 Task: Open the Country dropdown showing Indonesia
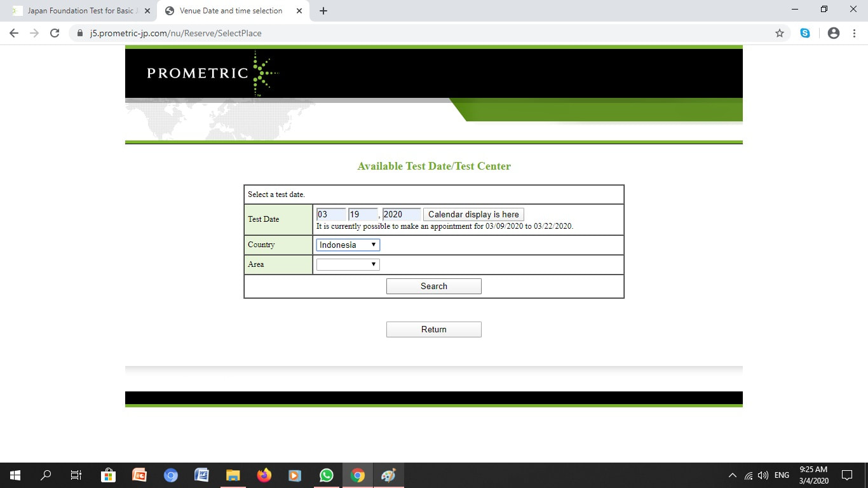[x=348, y=245]
